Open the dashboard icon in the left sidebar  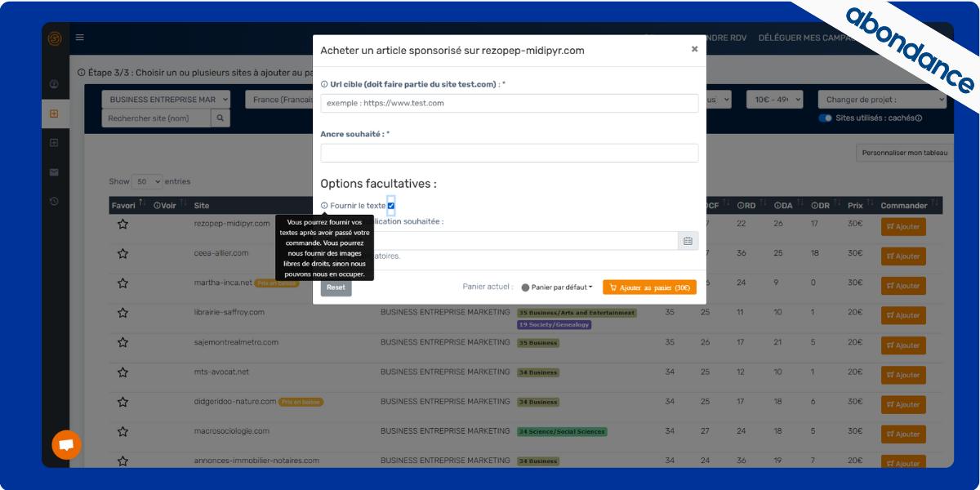pyautogui.click(x=55, y=84)
